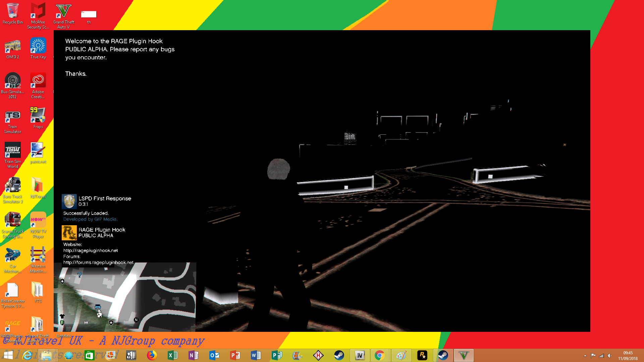Open Firefox from the taskbar

(x=152, y=355)
